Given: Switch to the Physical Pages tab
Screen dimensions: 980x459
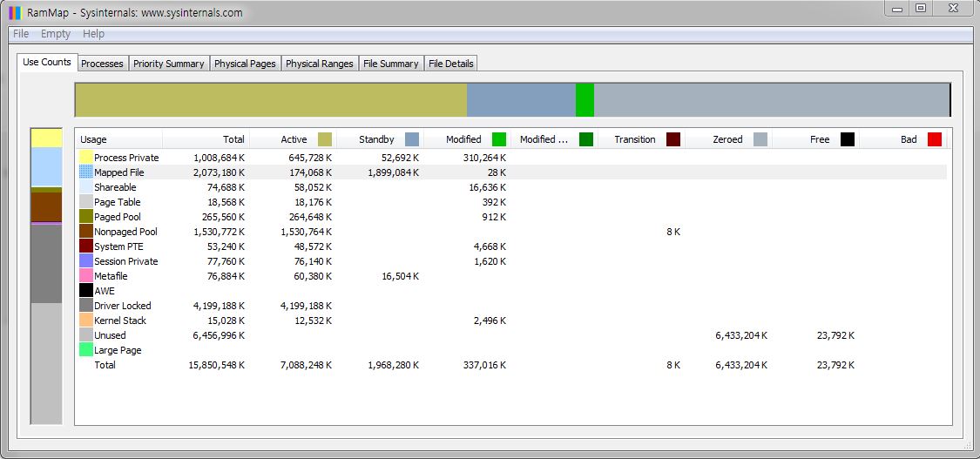Looking at the screenshot, I should click(245, 64).
